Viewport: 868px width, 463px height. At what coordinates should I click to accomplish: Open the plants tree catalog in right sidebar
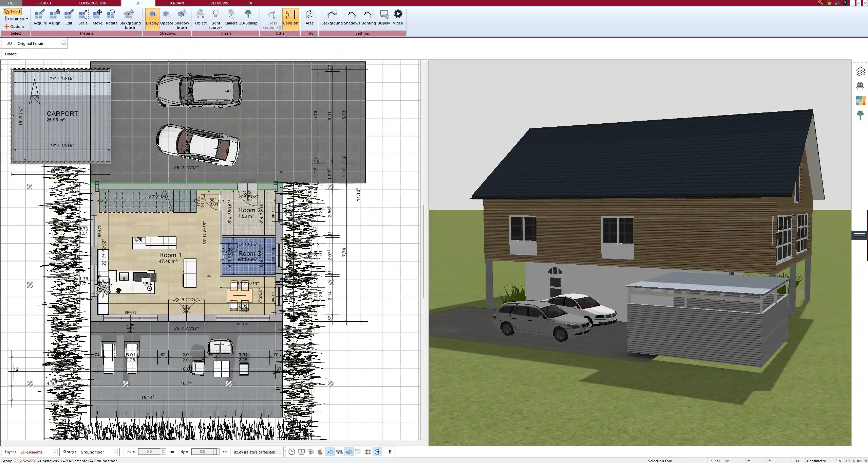coord(860,115)
